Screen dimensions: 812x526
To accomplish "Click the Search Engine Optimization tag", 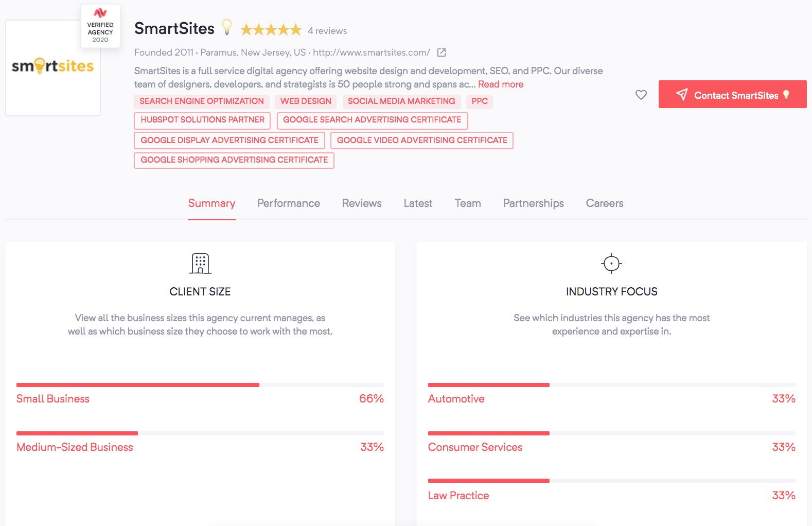I will pyautogui.click(x=202, y=101).
